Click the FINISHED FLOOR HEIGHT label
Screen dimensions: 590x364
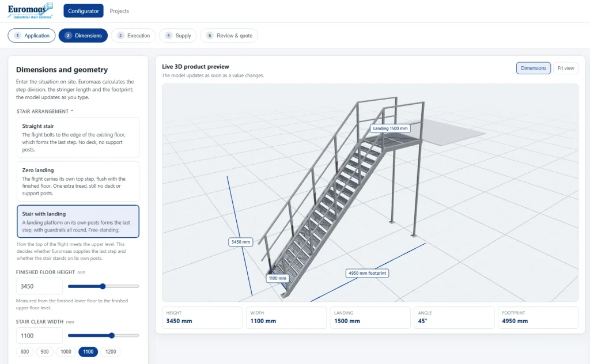pyautogui.click(x=46, y=272)
